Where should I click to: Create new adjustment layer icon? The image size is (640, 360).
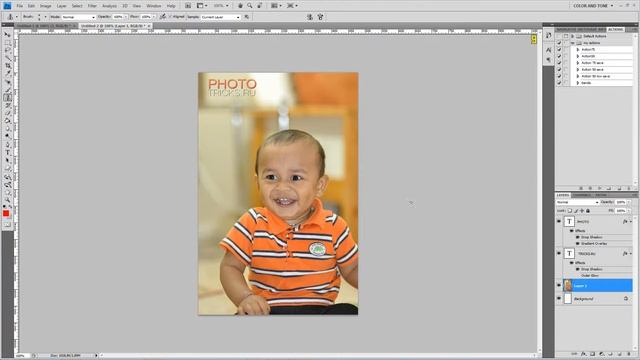point(601,354)
